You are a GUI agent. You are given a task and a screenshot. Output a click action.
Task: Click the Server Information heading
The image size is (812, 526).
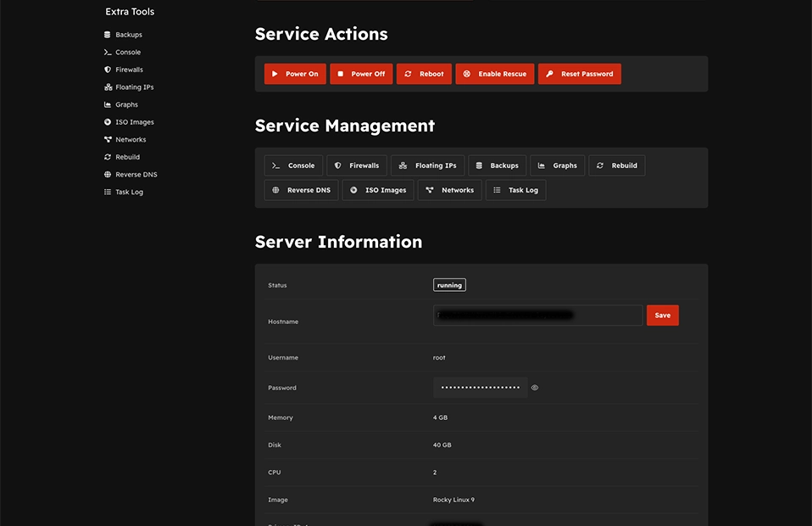click(339, 242)
